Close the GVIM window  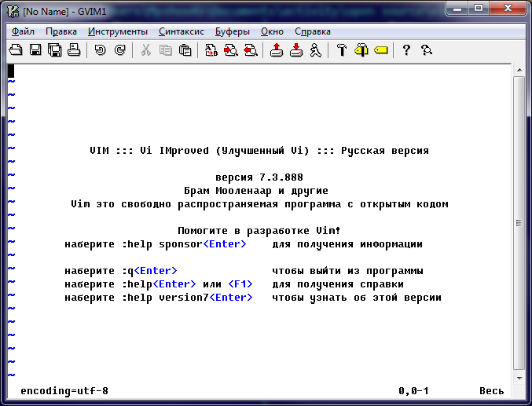click(507, 9)
